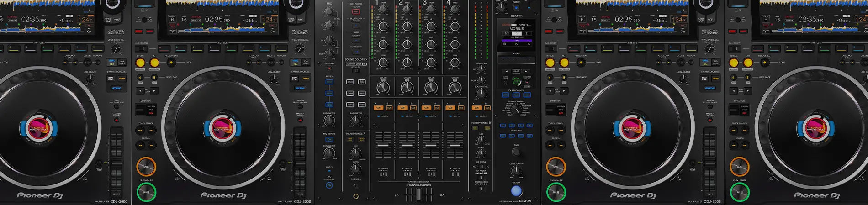Viewport: 868px width, 205px height.
Task: Click the Beat FX MOBIUS display screen
Action: (x=516, y=33)
